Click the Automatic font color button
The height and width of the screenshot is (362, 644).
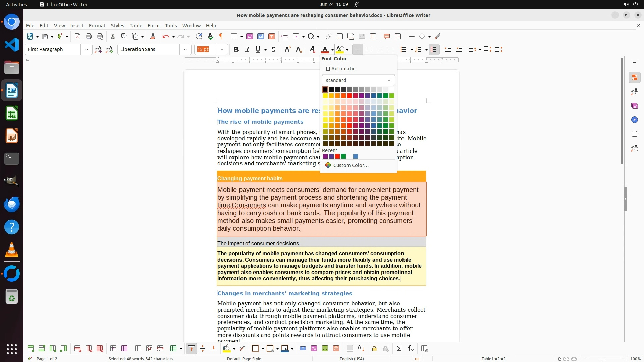pyautogui.click(x=341, y=69)
